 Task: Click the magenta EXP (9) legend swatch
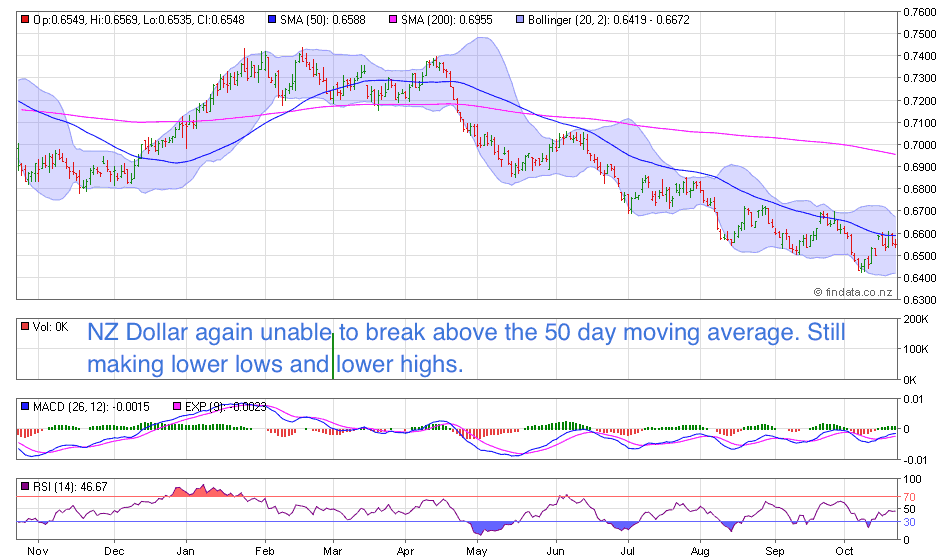click(x=176, y=407)
